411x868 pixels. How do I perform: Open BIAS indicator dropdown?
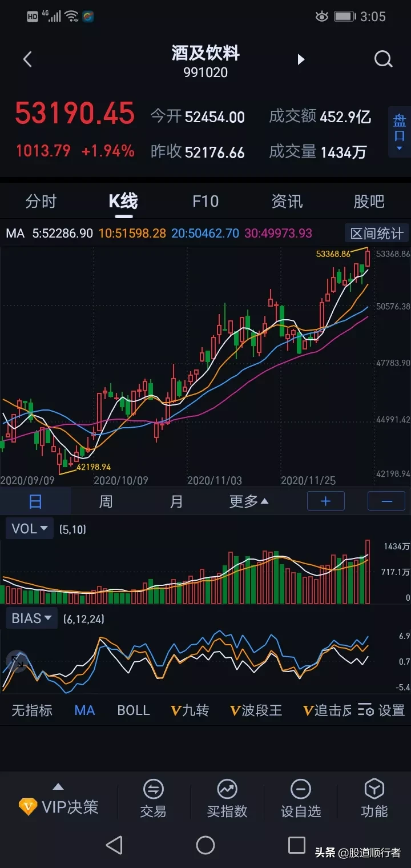[31, 618]
